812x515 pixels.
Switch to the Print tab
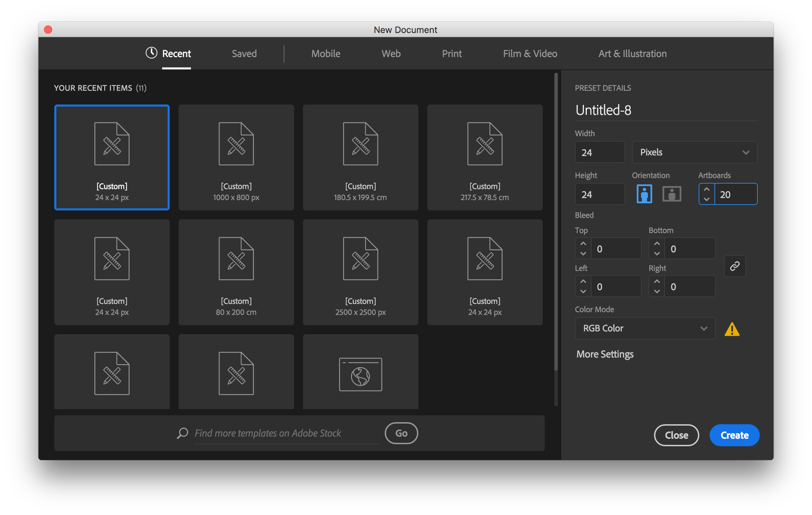(452, 54)
